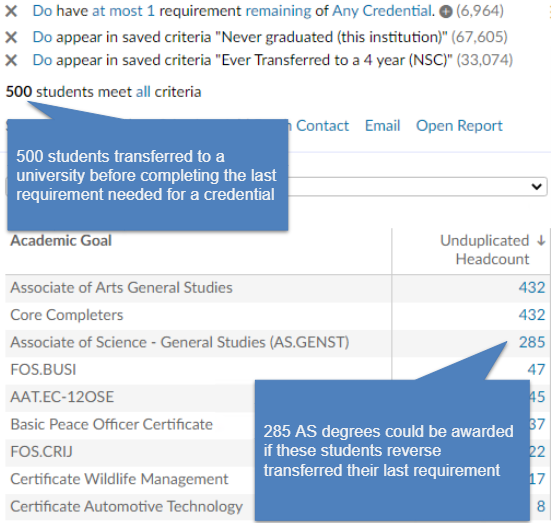This screenshot has width=551, height=523.
Task: Select 'Associate of Science - General Studies (AS.GENST)'
Action: click(180, 343)
